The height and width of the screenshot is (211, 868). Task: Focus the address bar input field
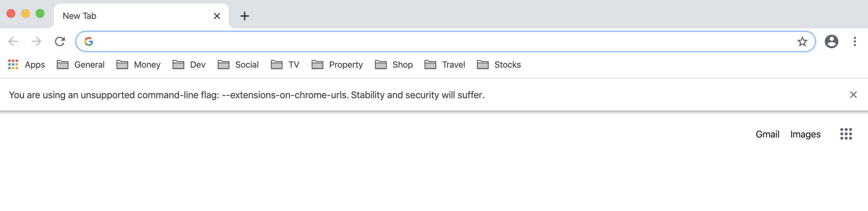437,41
